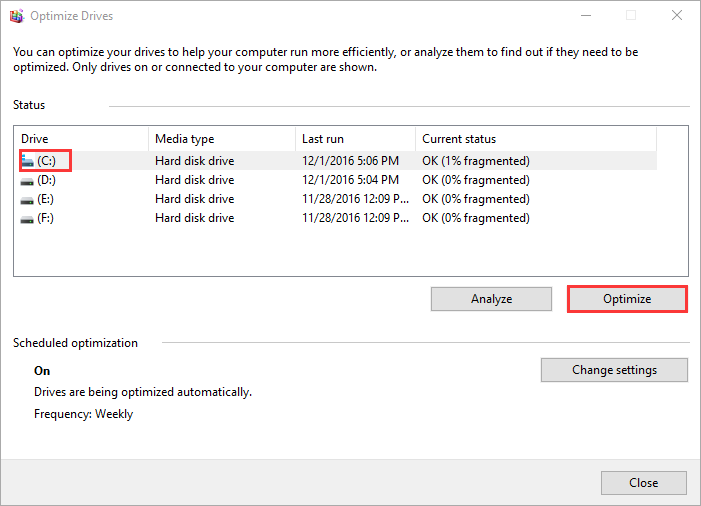Click the E: drive Hard disk drive text
The image size is (701, 506).
pyautogui.click(x=194, y=199)
